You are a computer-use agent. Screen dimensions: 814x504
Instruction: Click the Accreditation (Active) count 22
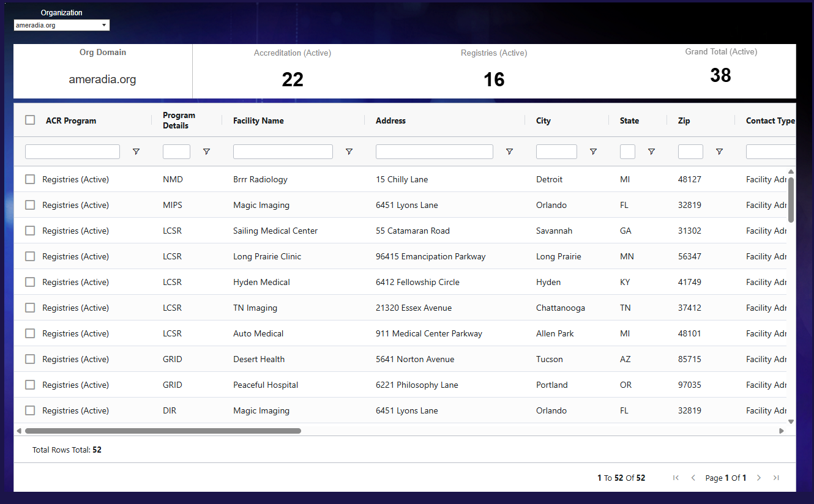click(293, 80)
